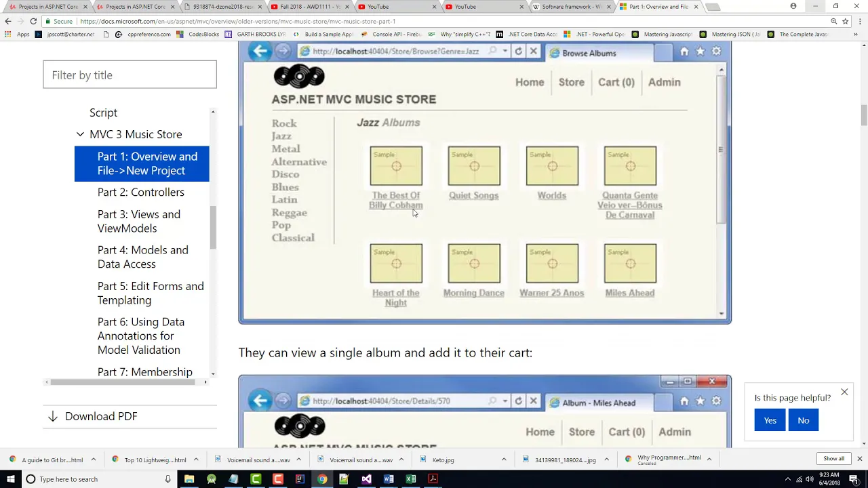Click 'Show all' downloads button
Image resolution: width=868 pixels, height=488 pixels.
pyautogui.click(x=833, y=459)
